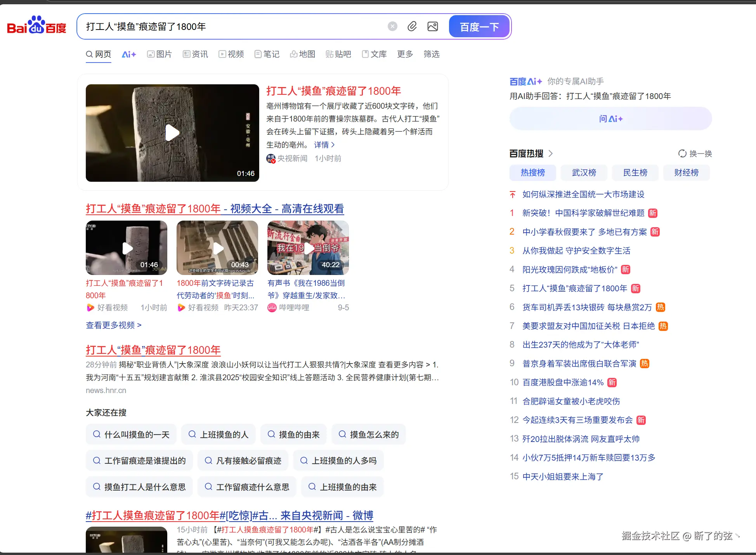Click the 好看视频 source icon
The image size is (756, 555).
pyautogui.click(x=91, y=308)
